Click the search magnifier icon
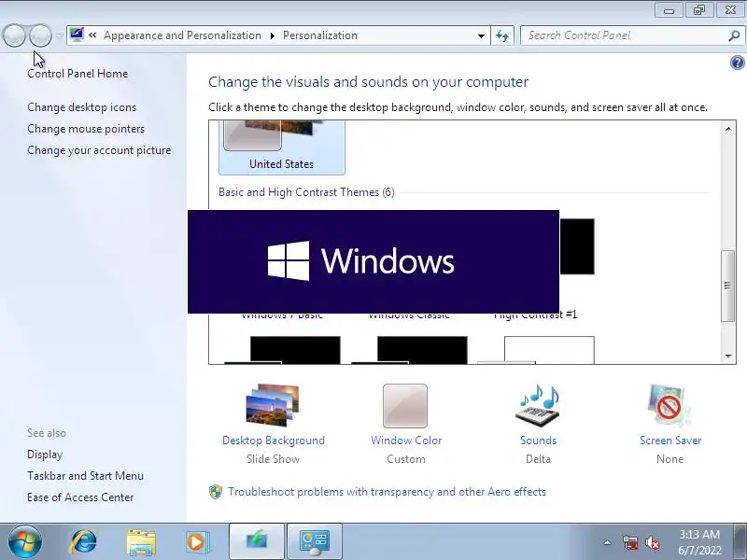747x560 pixels. point(734,35)
